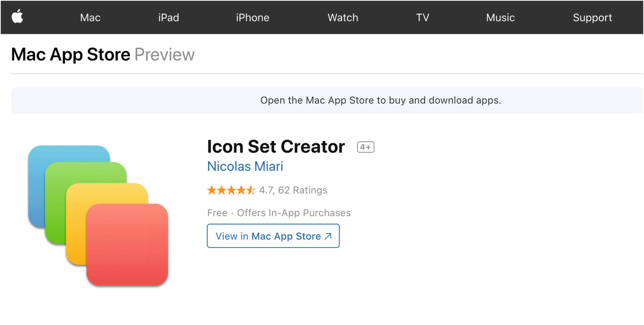Image resolution: width=644 pixels, height=325 pixels.
Task: Click the red square of the app icon
Action: pos(127,245)
